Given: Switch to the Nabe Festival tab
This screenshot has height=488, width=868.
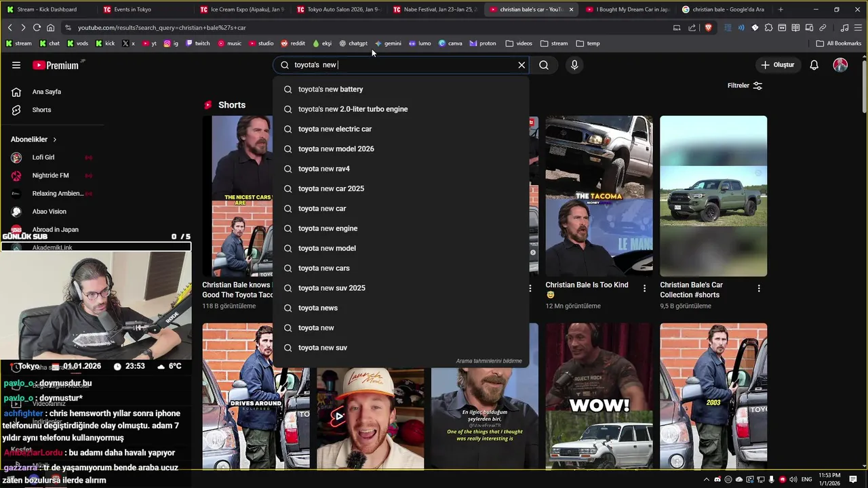Looking at the screenshot, I should pyautogui.click(x=434, y=9).
